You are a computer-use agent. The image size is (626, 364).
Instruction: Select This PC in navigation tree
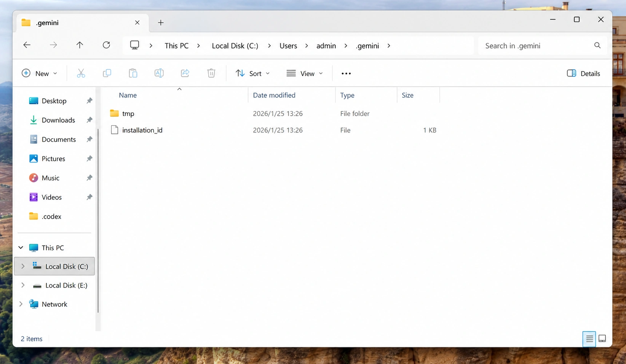tap(53, 248)
